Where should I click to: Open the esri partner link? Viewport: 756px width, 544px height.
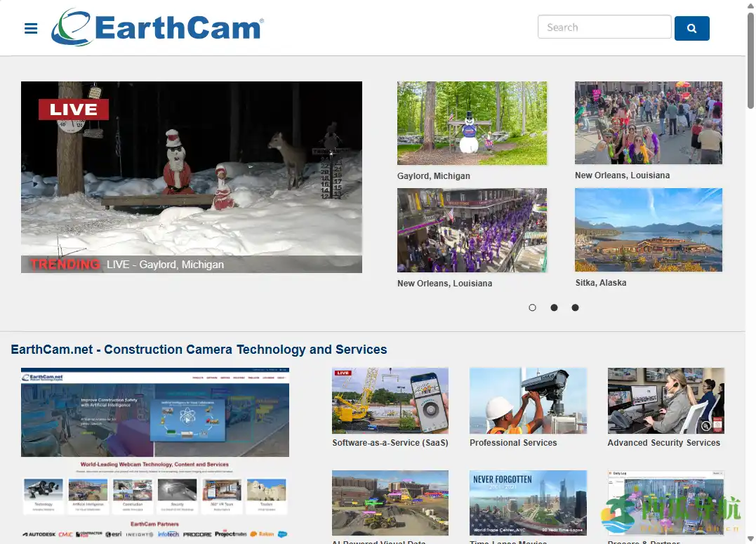[x=114, y=533]
